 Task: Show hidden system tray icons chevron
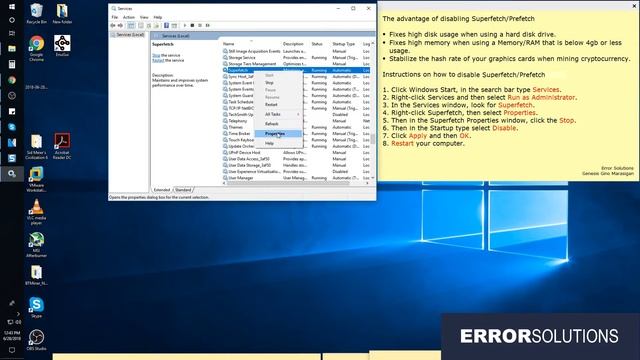click(18, 314)
